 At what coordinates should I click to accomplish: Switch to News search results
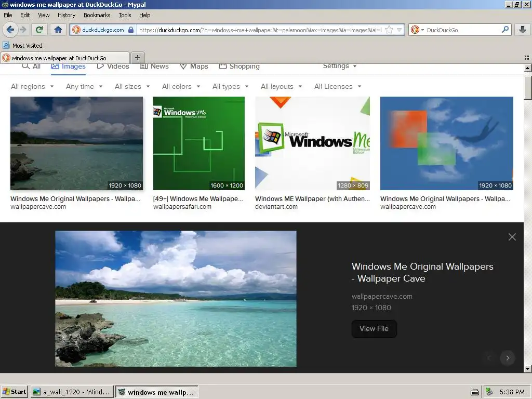[154, 66]
